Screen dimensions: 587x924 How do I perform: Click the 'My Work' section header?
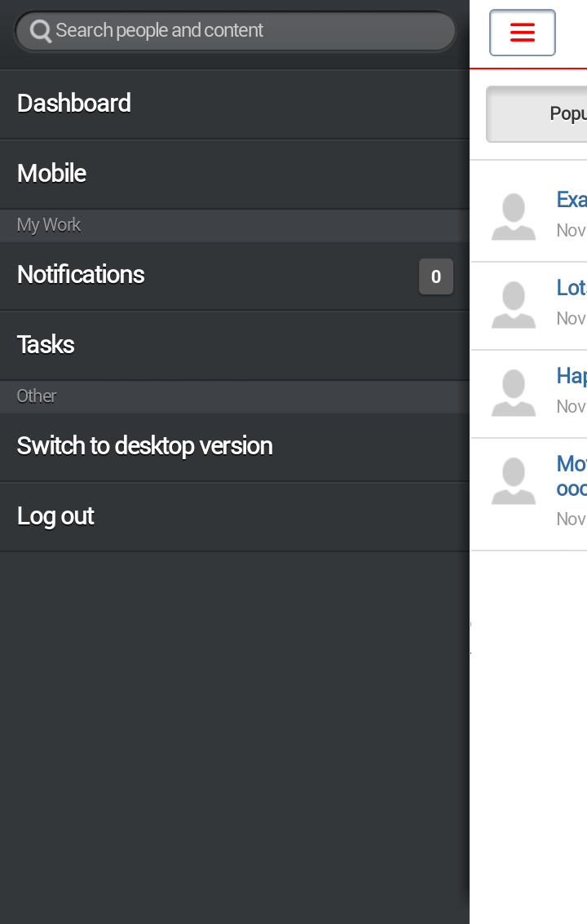pos(49,225)
